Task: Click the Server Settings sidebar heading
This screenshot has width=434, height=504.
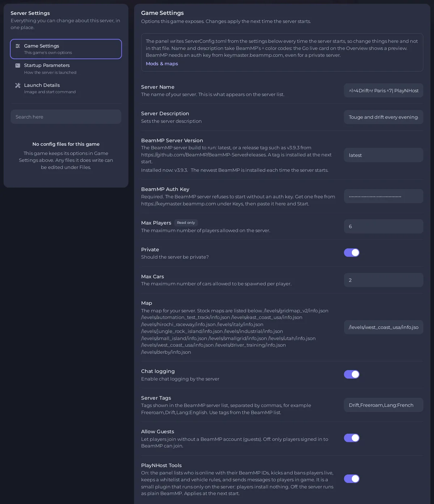Action: (x=30, y=13)
